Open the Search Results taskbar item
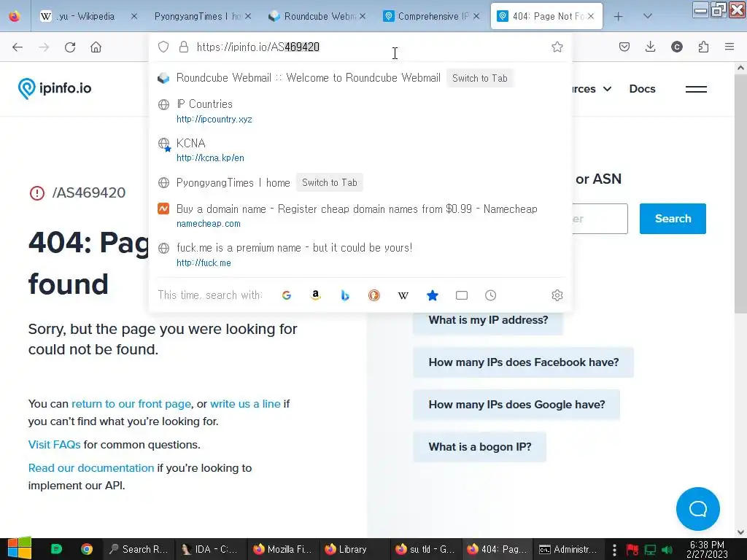 [x=138, y=549]
